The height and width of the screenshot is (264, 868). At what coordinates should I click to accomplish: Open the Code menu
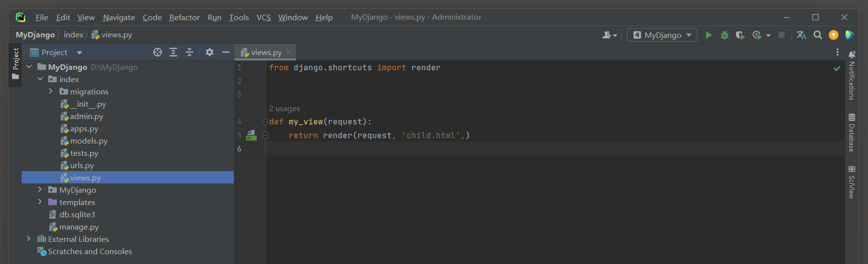point(152,17)
